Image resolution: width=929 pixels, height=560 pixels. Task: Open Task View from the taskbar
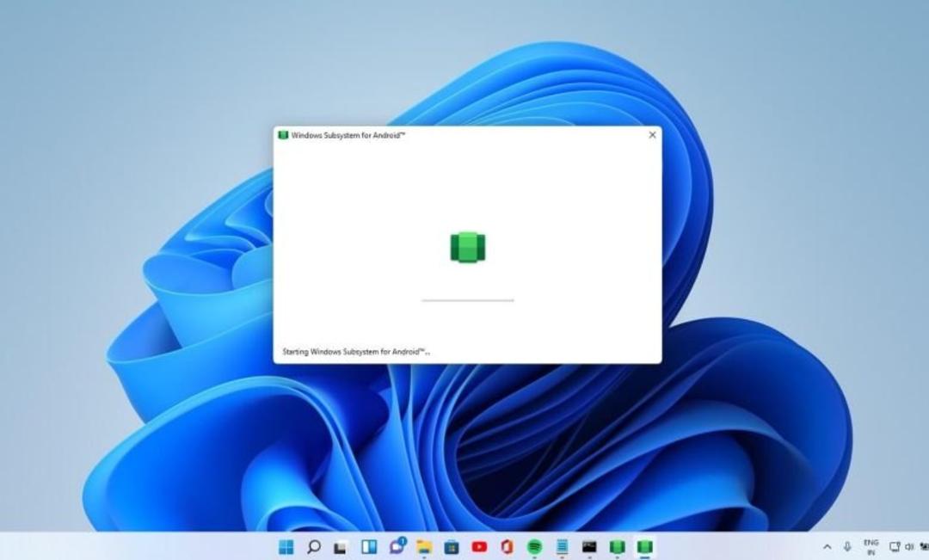point(341,547)
